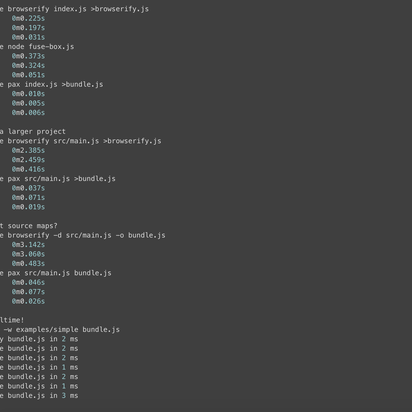Click the timing value 0m0.005s
Viewport: 412px width, 412px height.
28,103
